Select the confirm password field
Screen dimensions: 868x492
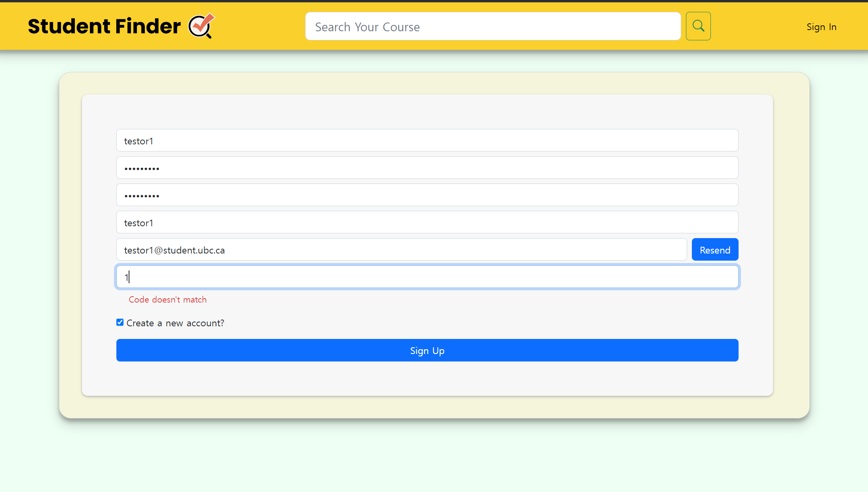tap(427, 195)
